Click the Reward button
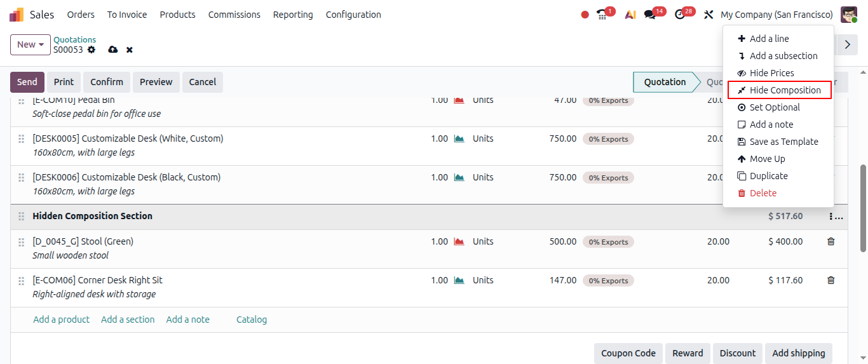 pyautogui.click(x=688, y=353)
